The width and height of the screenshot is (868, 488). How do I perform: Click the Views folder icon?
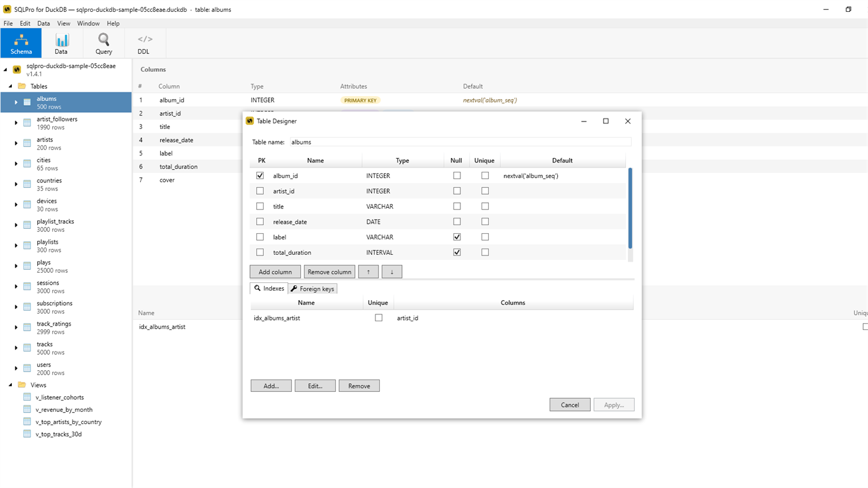click(x=22, y=385)
